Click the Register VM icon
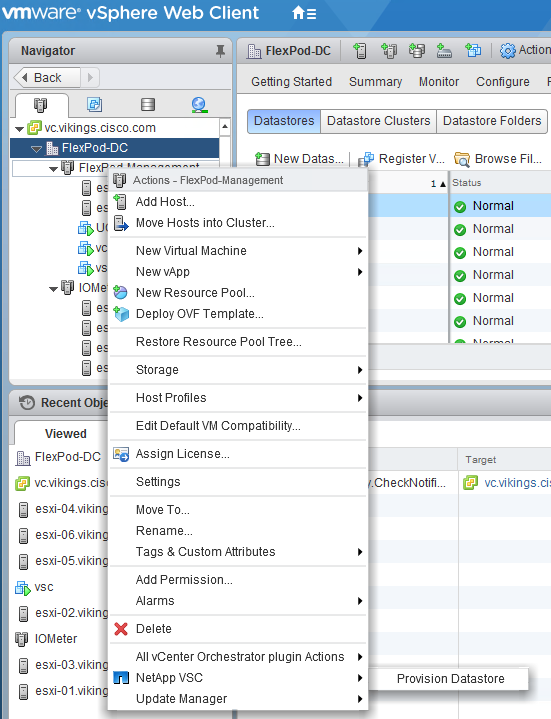The width and height of the screenshot is (551, 719). coord(366,159)
